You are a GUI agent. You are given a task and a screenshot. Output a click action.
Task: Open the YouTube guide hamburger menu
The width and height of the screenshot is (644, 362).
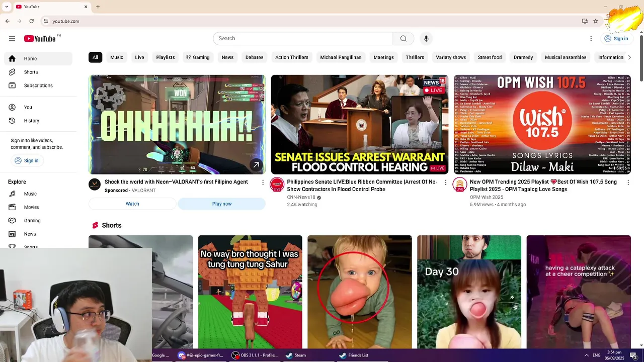pyautogui.click(x=12, y=39)
